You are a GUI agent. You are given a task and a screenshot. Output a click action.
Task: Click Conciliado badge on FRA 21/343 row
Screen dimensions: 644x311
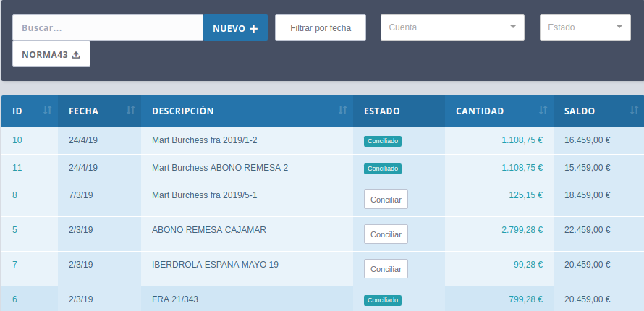point(382,299)
